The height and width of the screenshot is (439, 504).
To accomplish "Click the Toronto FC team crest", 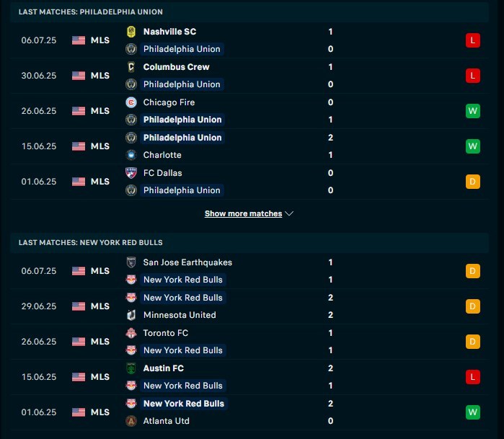I will (131, 333).
